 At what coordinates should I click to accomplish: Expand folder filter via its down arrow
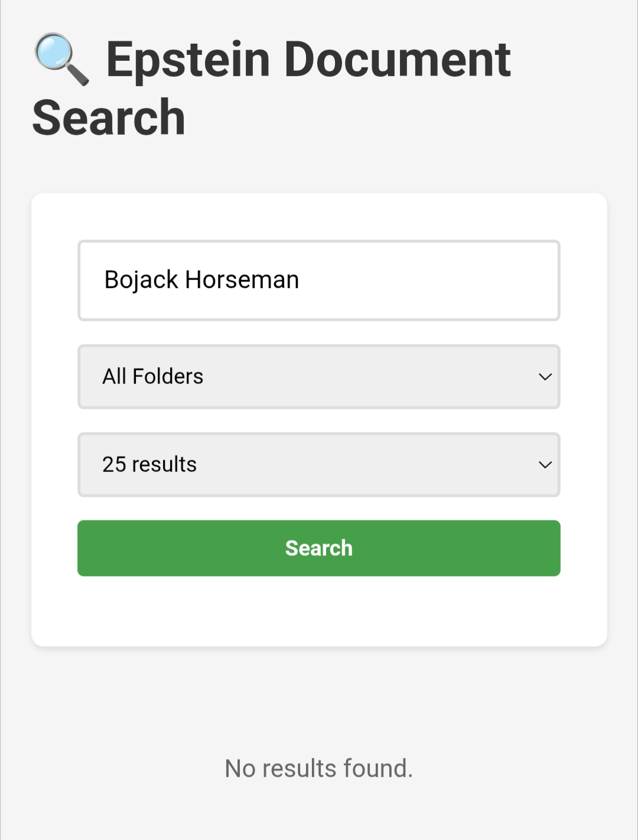click(545, 377)
